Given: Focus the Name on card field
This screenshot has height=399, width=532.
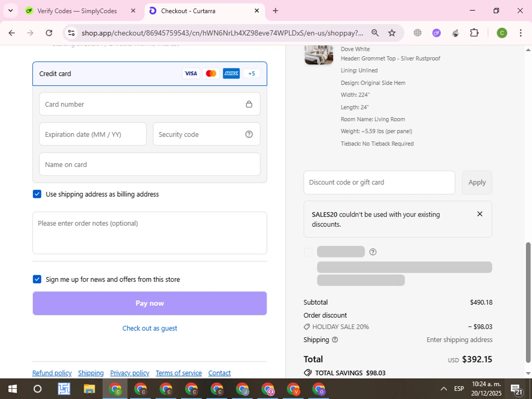Looking at the screenshot, I should (150, 164).
